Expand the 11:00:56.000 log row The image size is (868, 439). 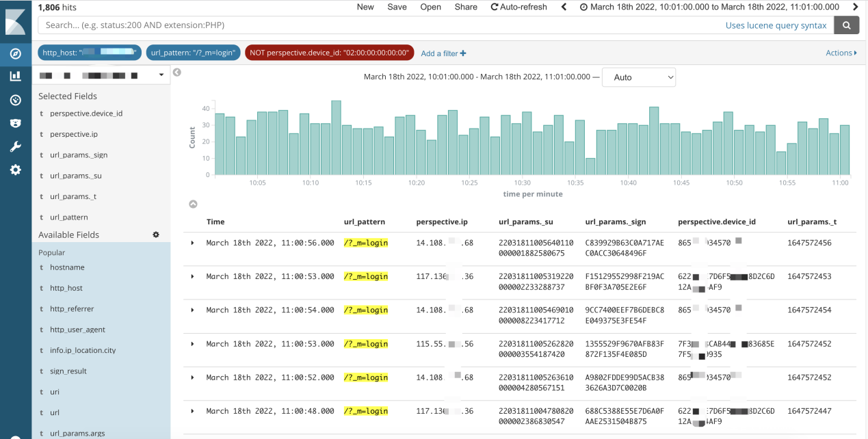(192, 243)
